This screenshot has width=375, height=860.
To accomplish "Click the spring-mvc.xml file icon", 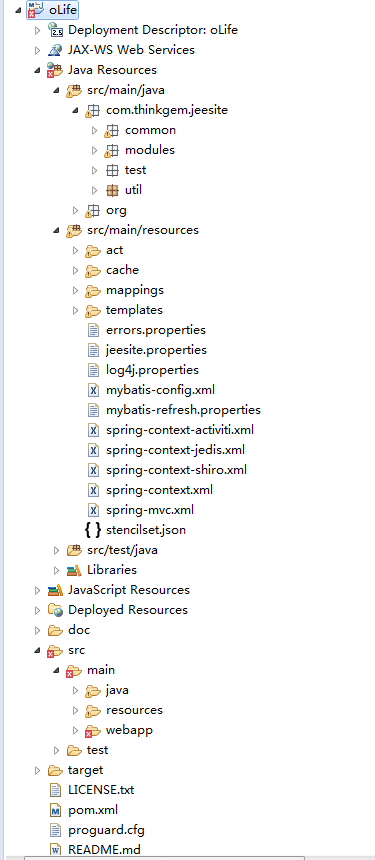I will point(94,511).
